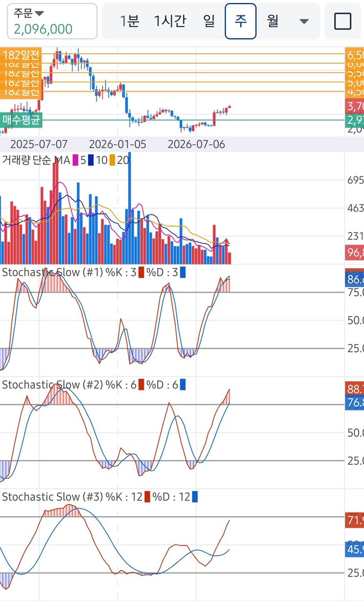Switch chart to 1시간 interval
Viewport: 364px width, 615px height.
point(170,21)
